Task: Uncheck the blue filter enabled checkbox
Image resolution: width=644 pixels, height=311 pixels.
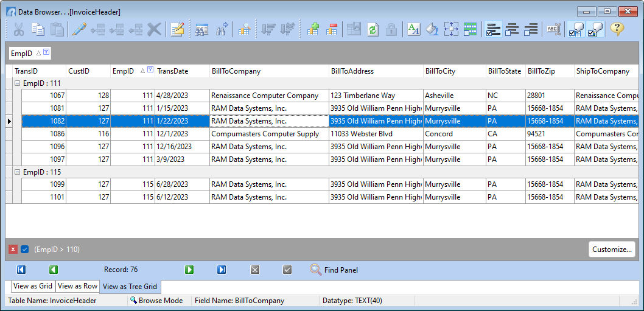Action: coord(24,250)
